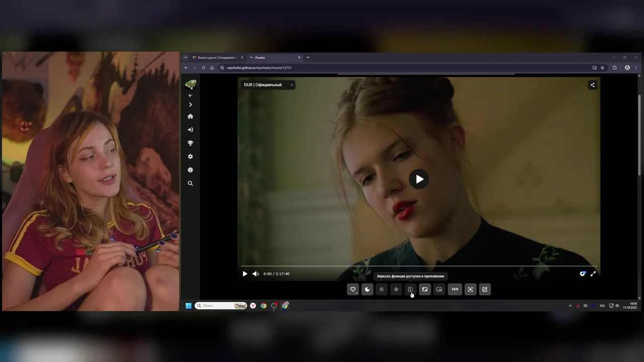This screenshot has width=644, height=362.
Task: Start the movie with the center play button
Action: [x=419, y=179]
